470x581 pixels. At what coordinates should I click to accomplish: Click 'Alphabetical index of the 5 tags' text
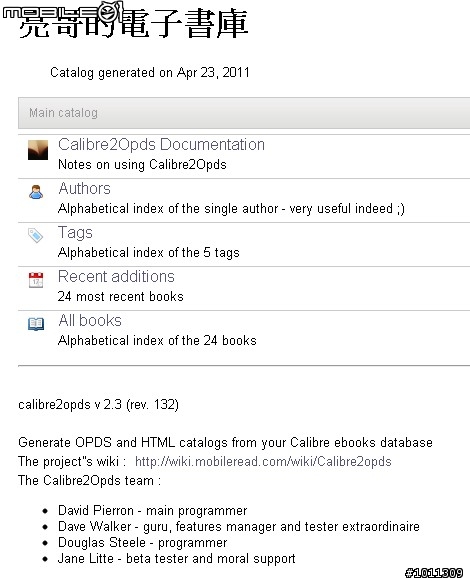click(x=149, y=253)
